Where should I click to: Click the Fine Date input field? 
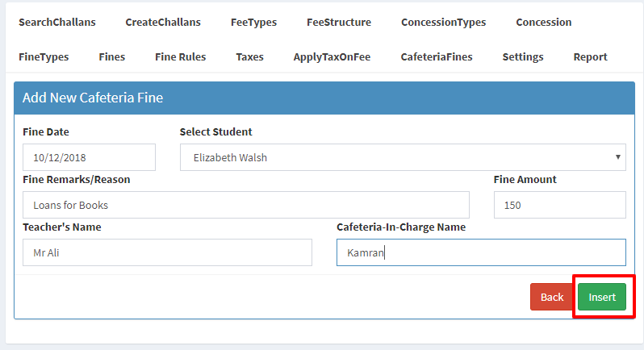click(89, 157)
